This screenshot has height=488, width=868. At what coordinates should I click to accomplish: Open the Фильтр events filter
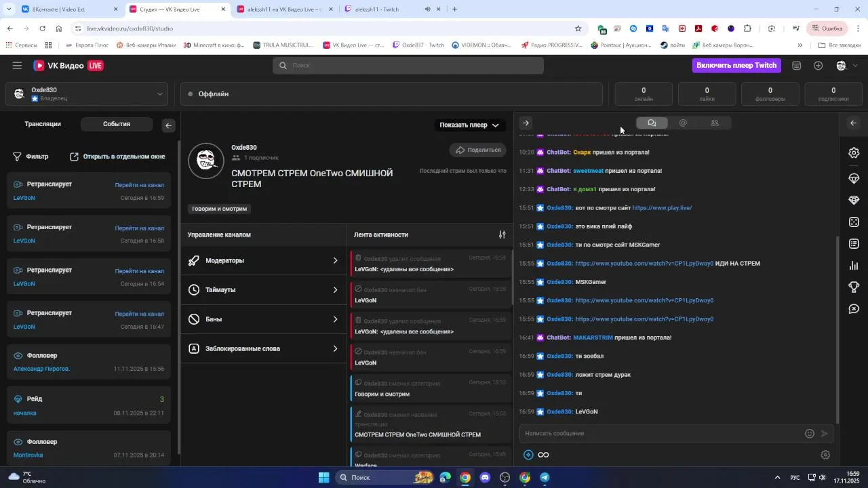31,157
